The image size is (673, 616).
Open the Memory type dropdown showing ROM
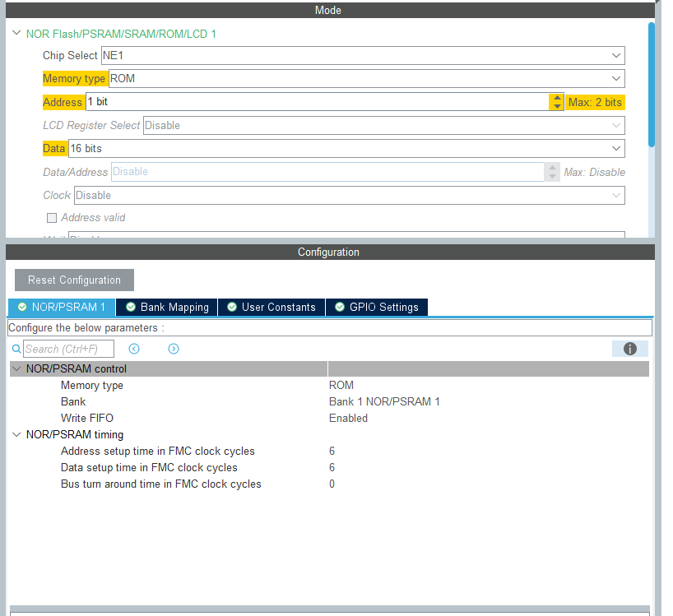tap(367, 78)
